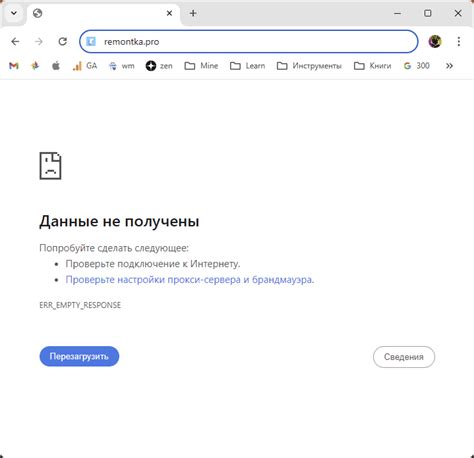Viewport: 474px width, 458px height.
Task: Show hidden bookmarks with double chevron
Action: (449, 66)
